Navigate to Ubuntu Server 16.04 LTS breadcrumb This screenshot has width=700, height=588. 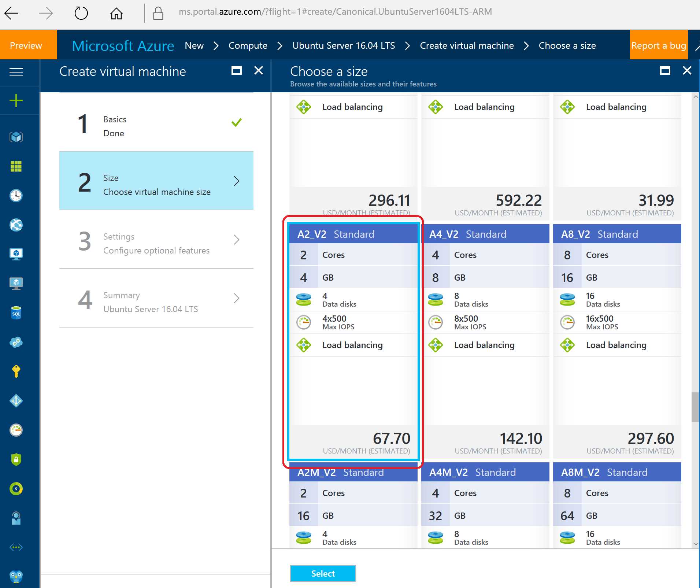pos(344,45)
